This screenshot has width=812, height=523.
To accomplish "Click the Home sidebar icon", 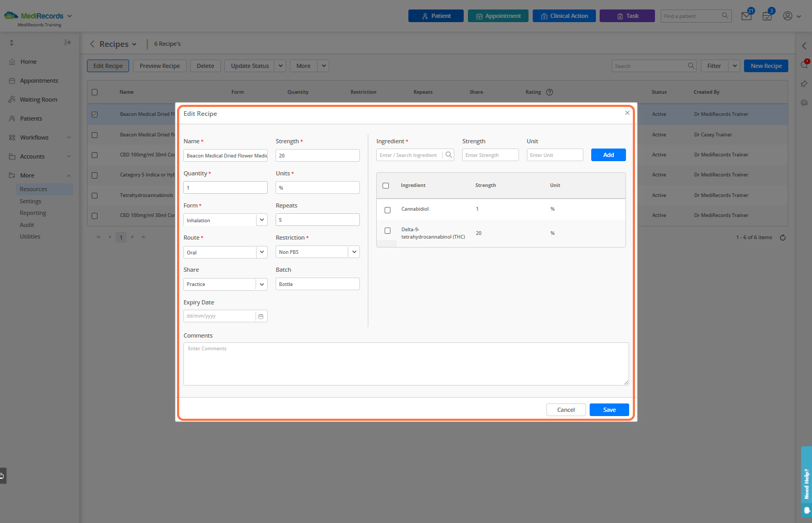I will (12, 62).
